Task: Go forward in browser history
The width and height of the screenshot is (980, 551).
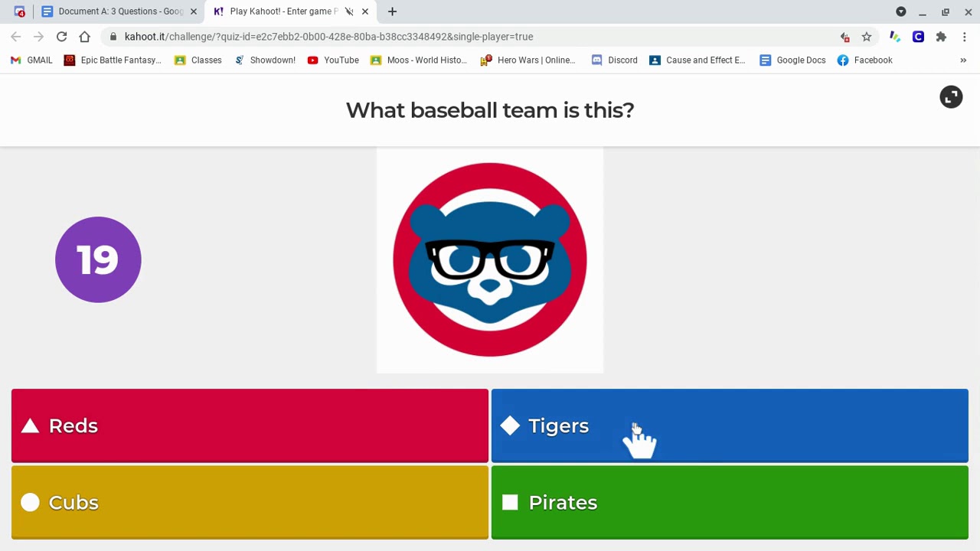Action: [x=38, y=37]
